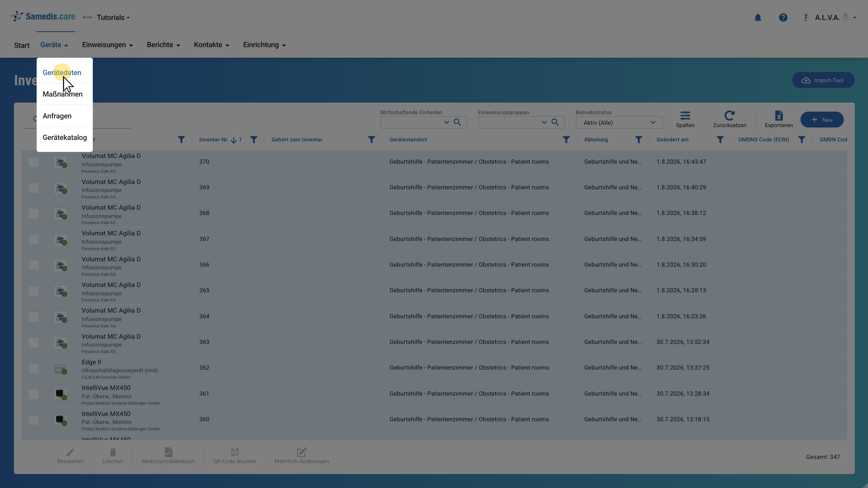The image size is (868, 488).
Task: Click the Samedis.care logo
Action: (x=43, y=17)
